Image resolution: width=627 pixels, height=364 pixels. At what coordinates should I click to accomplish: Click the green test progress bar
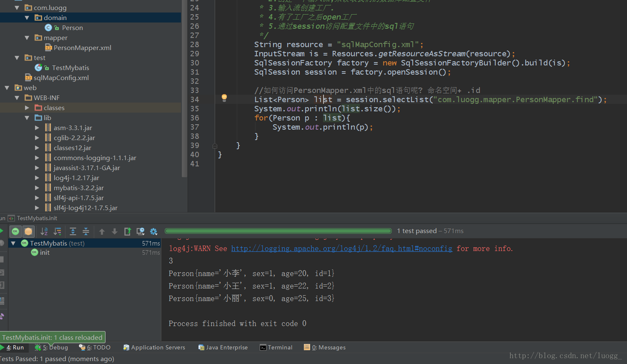coord(278,231)
